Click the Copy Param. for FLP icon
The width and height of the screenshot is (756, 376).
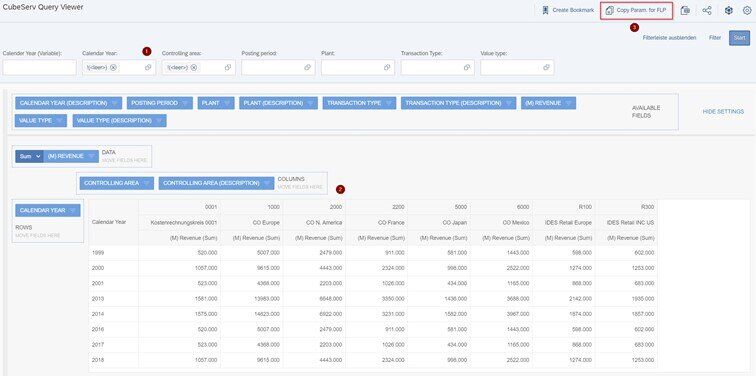609,10
